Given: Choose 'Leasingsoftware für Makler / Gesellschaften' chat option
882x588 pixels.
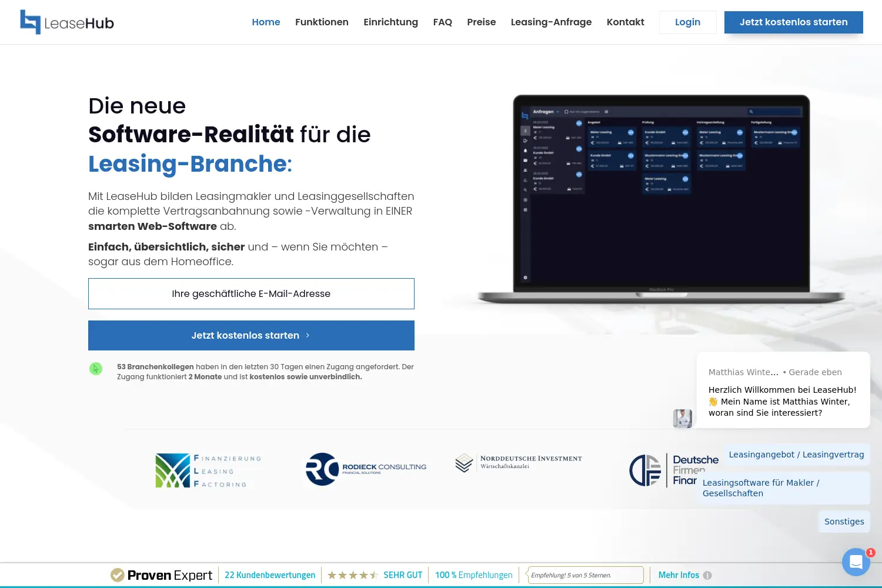Looking at the screenshot, I should tap(783, 488).
